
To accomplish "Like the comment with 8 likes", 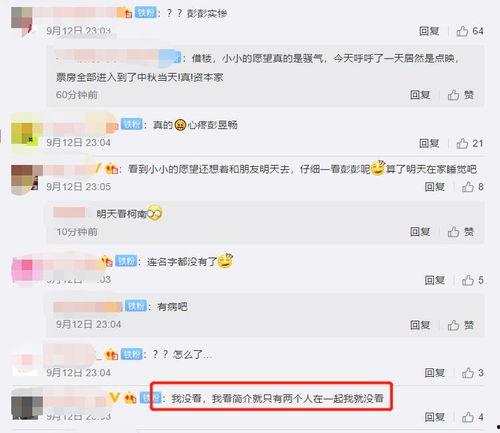I will click(472, 187).
